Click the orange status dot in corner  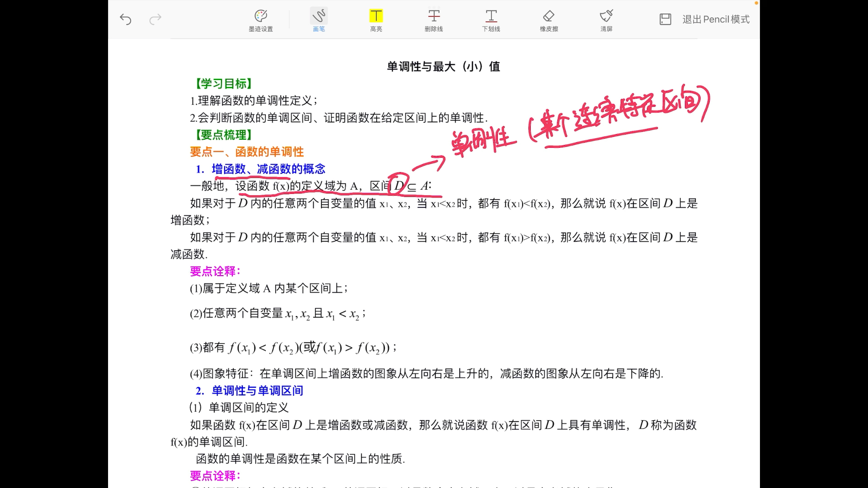click(756, 3)
